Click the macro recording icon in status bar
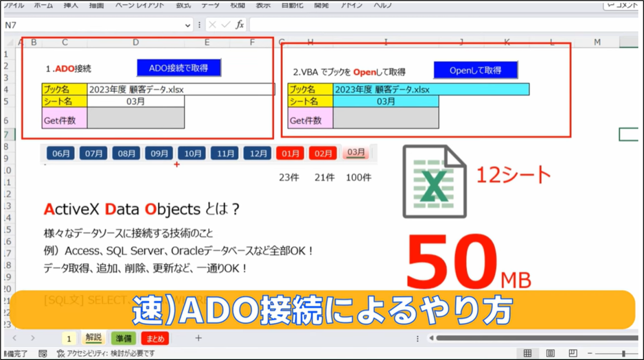The width and height of the screenshot is (644, 360). pos(43,354)
